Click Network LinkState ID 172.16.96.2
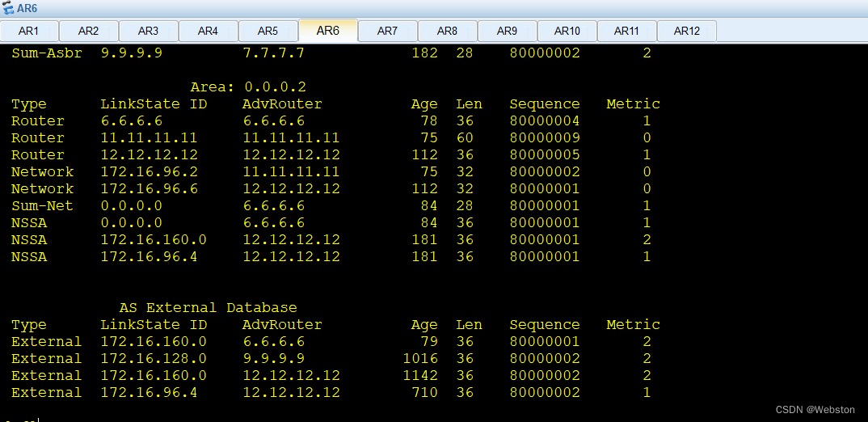 pos(149,171)
